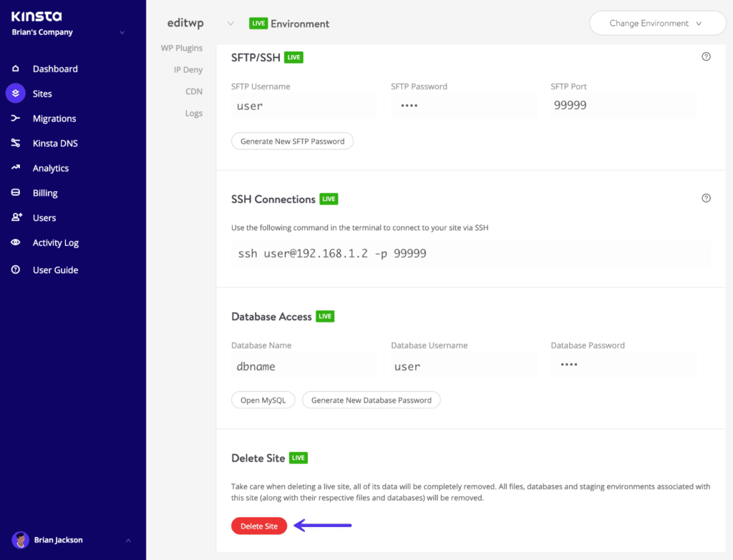
Task: Go to the WP Plugins tab
Action: [x=182, y=48]
